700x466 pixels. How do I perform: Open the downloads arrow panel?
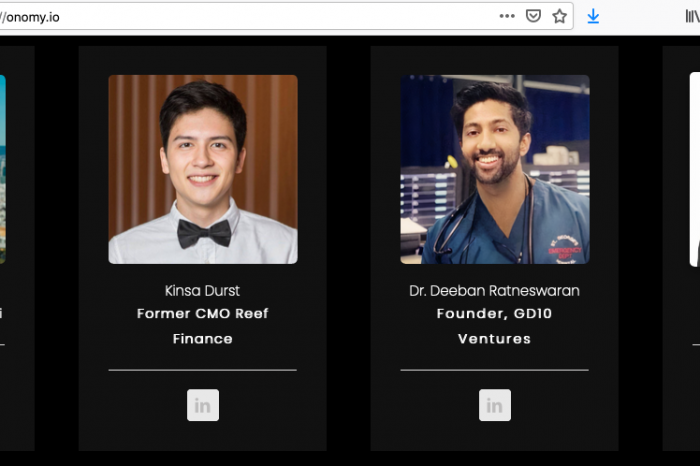coord(593,17)
